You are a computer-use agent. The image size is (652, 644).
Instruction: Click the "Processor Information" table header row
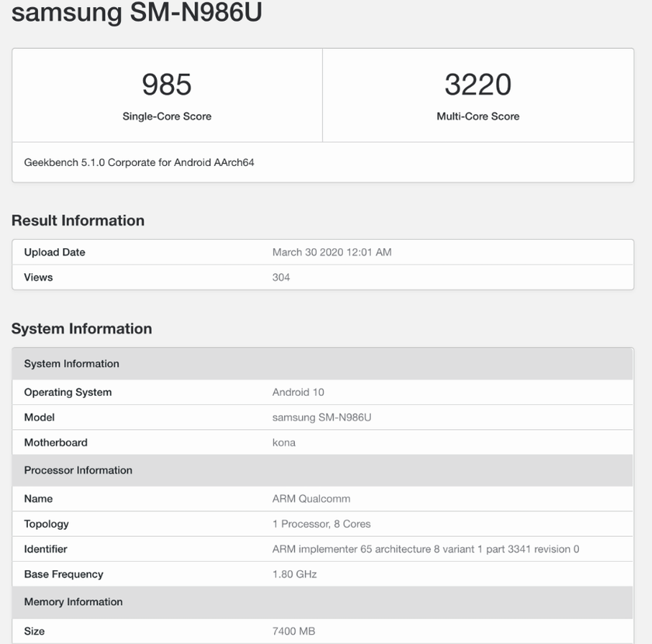click(x=323, y=470)
